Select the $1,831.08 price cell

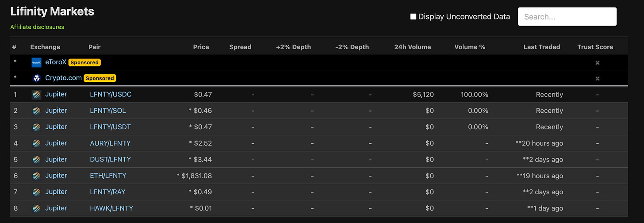tap(194, 176)
